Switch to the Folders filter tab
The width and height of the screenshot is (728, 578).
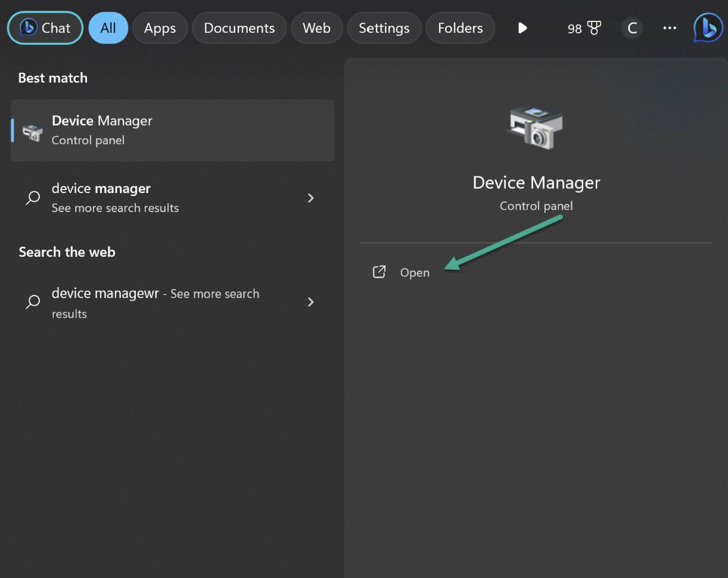point(461,28)
